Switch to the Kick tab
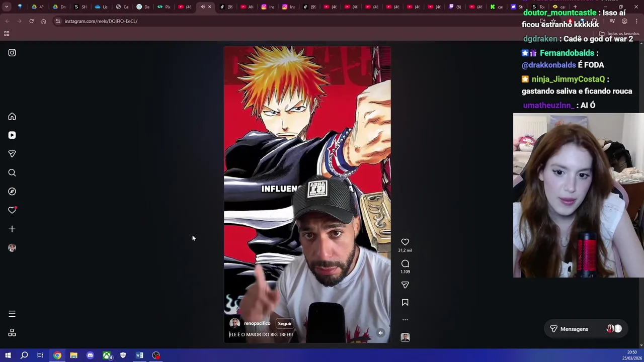The width and height of the screenshot is (644, 362). tap(496, 7)
